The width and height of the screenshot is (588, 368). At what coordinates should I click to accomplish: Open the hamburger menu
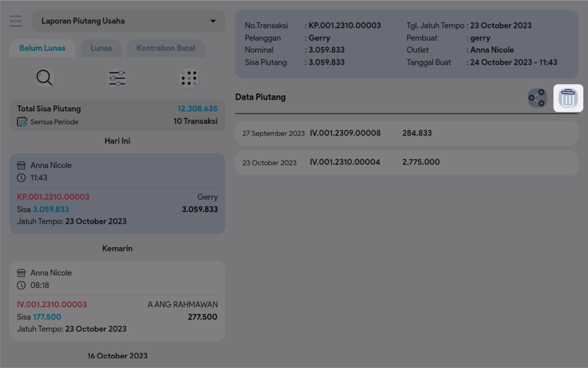click(16, 21)
